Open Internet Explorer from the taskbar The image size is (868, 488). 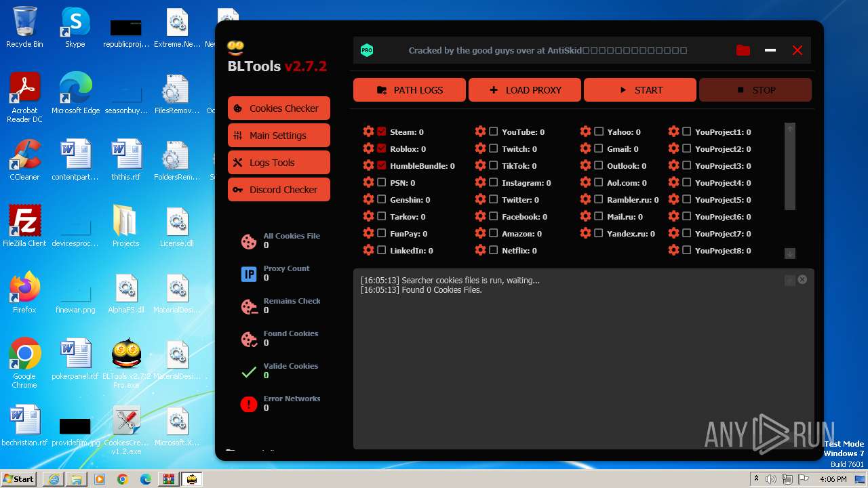[54, 479]
